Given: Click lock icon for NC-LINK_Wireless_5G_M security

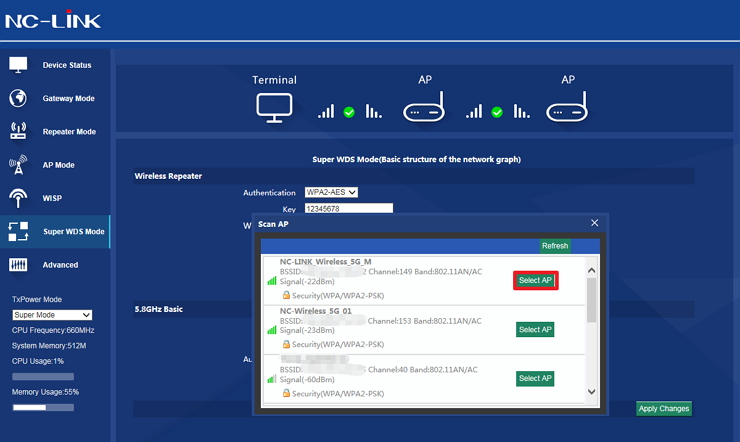Looking at the screenshot, I should [x=286, y=295].
